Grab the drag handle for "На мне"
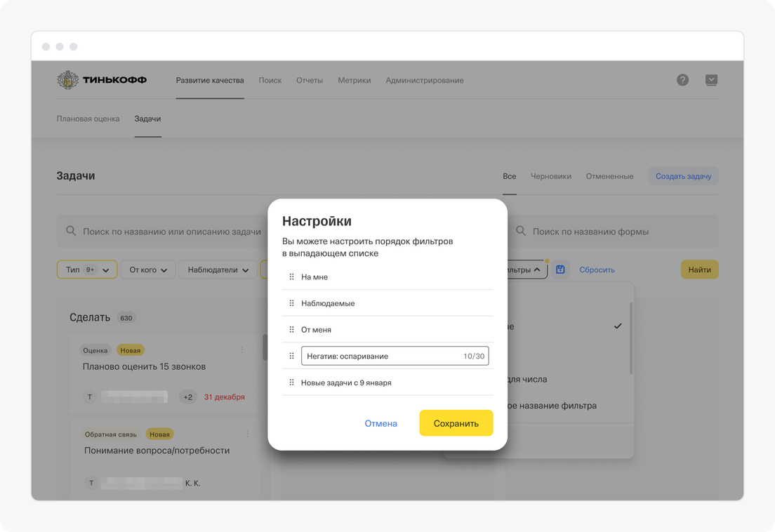The image size is (775, 532). [x=291, y=277]
